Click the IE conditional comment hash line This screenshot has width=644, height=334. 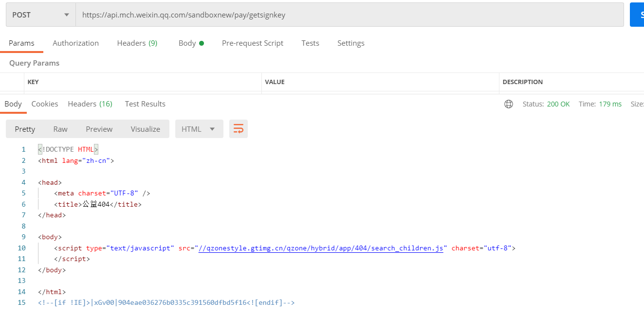click(166, 302)
